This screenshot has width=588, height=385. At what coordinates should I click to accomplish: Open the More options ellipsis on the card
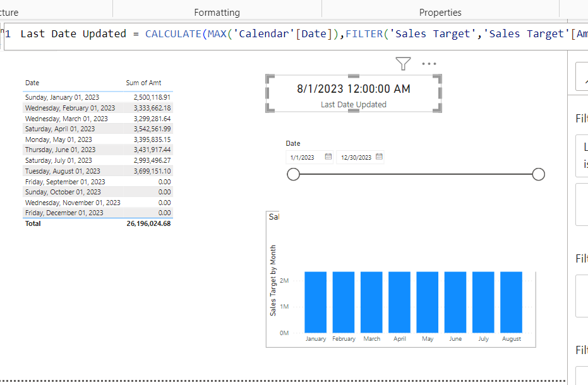coord(429,64)
